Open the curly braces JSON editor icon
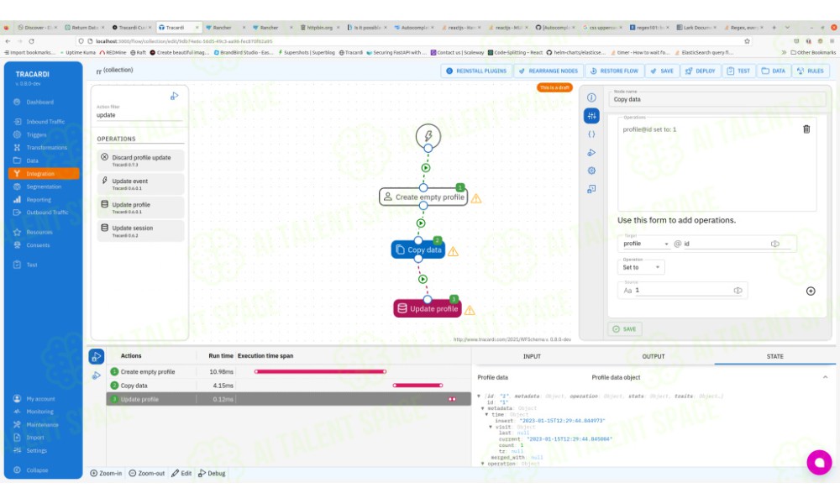840x504 pixels. [x=591, y=134]
